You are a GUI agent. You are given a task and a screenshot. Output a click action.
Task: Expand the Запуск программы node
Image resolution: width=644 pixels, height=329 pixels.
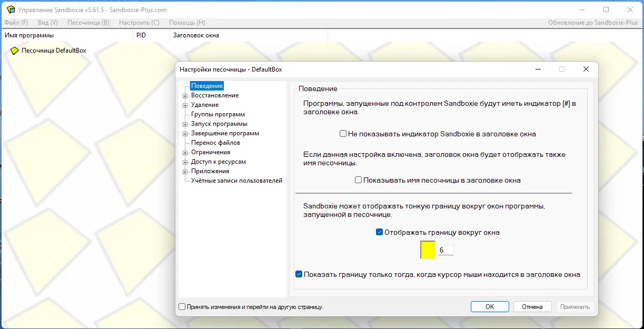point(184,124)
